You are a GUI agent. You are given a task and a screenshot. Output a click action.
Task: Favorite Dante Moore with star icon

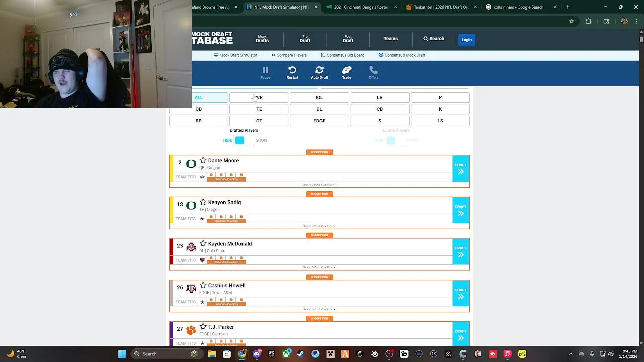203,160
